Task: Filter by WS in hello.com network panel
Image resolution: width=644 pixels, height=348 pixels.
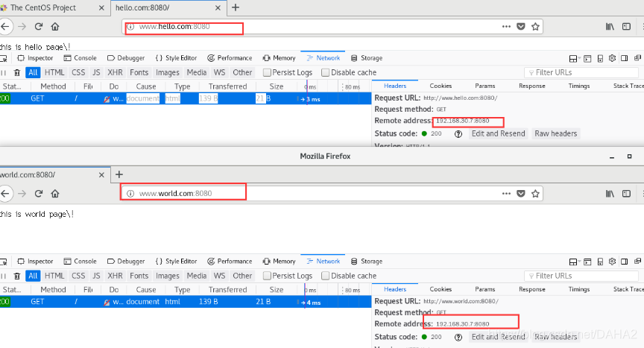Action: click(219, 72)
